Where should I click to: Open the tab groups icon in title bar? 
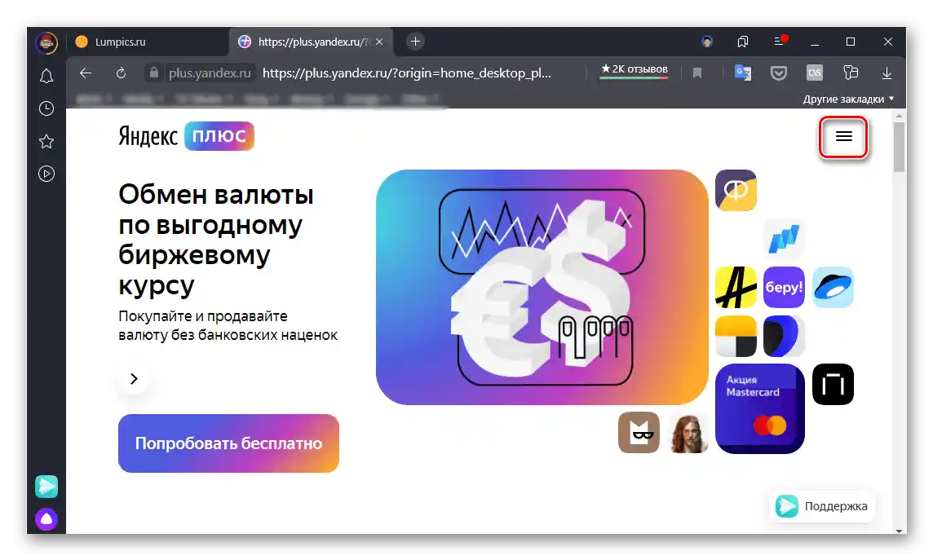pyautogui.click(x=743, y=42)
